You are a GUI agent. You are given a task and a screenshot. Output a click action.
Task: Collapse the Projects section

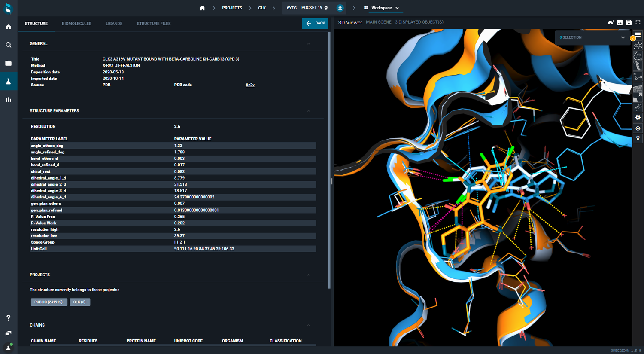(x=308, y=275)
